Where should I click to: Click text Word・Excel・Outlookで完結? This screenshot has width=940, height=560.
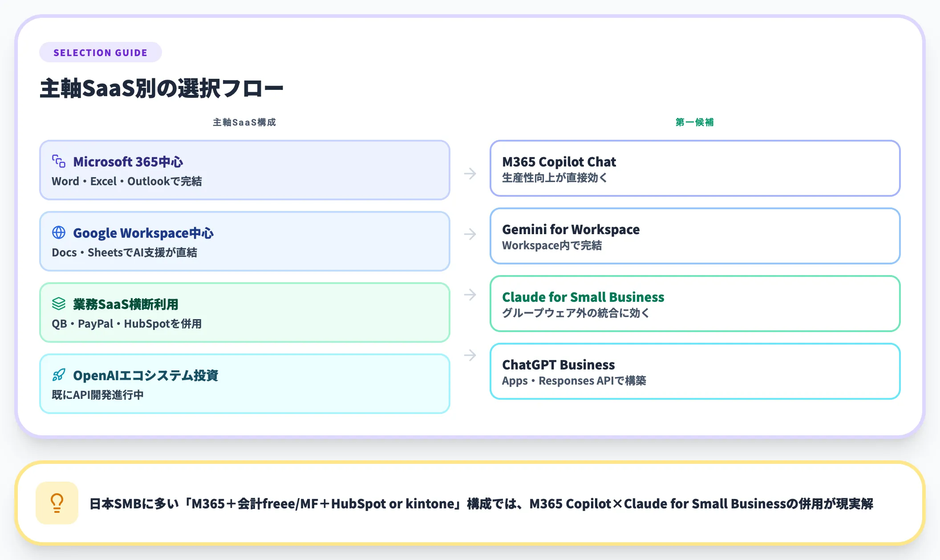(x=127, y=181)
